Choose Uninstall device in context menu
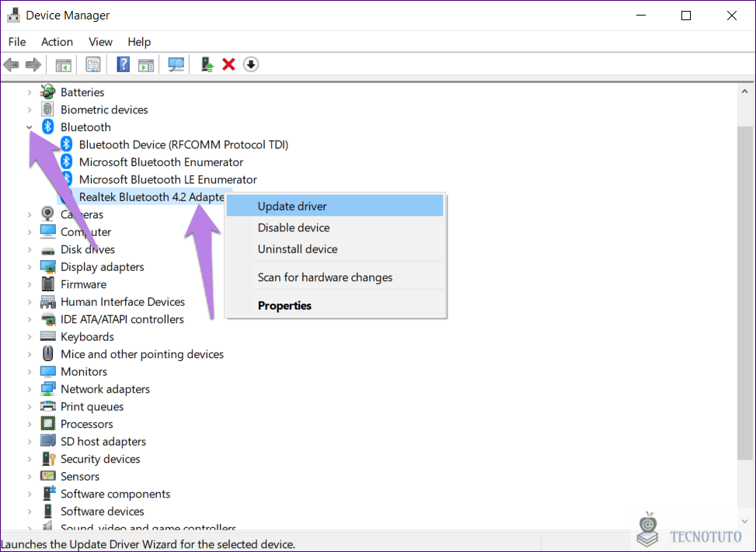The height and width of the screenshot is (552, 756). [335, 249]
